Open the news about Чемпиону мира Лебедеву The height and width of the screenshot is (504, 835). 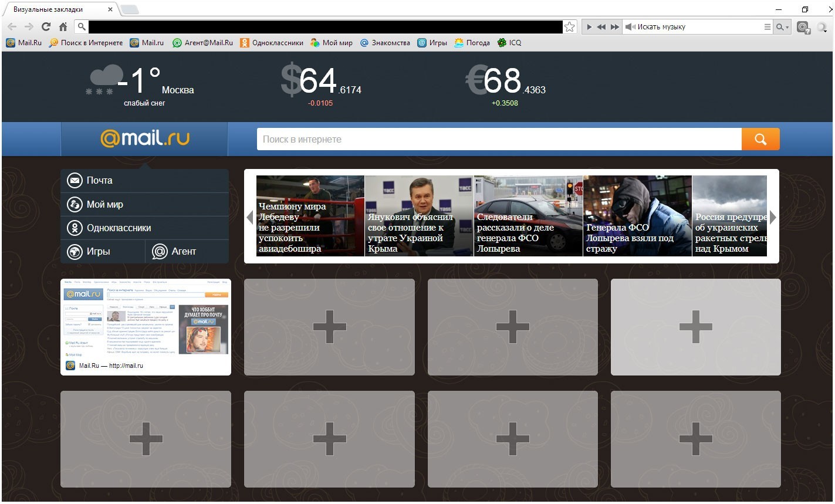[310, 216]
